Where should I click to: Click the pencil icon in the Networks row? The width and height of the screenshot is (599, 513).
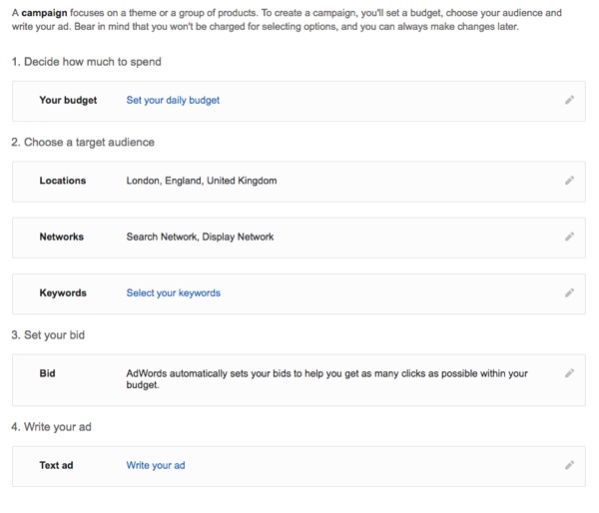(x=569, y=236)
